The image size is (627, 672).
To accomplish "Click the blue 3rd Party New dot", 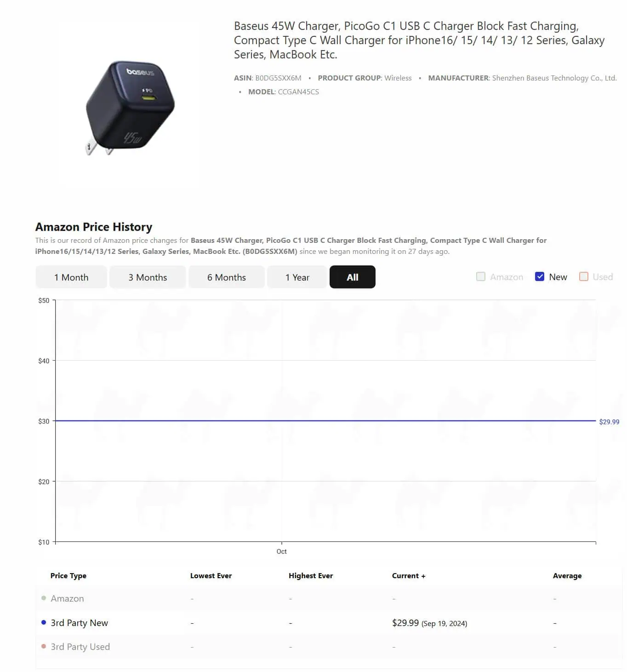I will tap(44, 622).
